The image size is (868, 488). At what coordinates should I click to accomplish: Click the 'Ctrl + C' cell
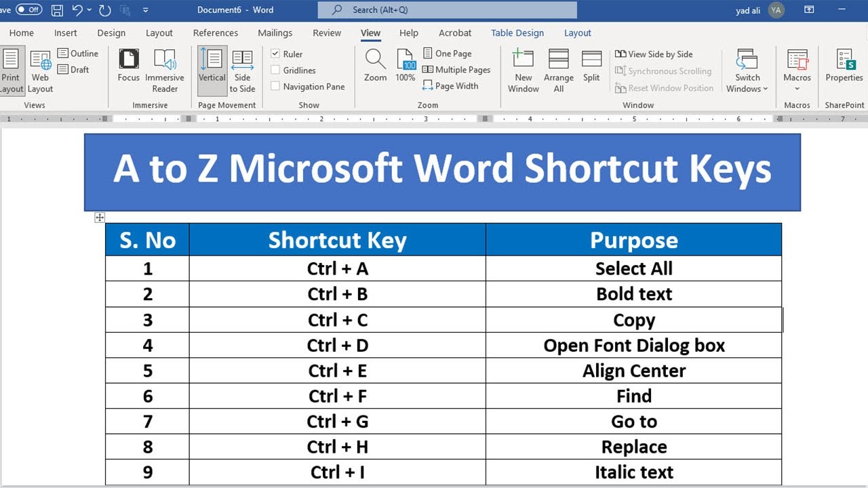click(337, 320)
